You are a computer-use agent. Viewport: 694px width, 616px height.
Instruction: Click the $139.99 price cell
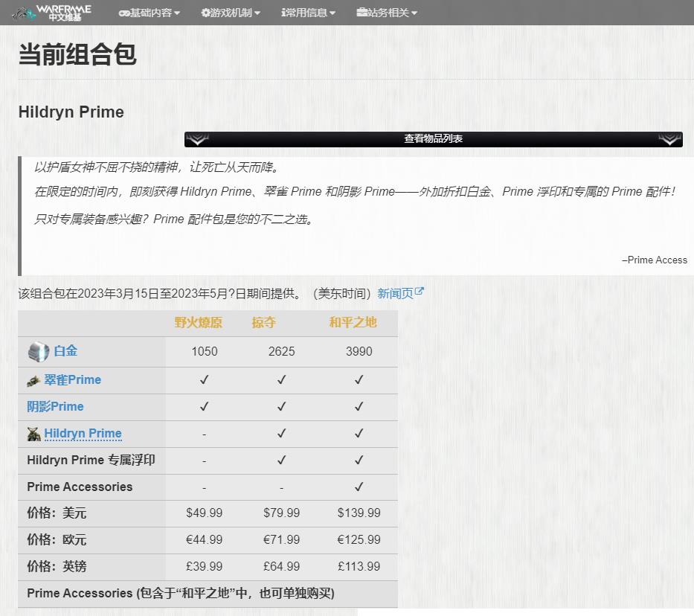(359, 513)
